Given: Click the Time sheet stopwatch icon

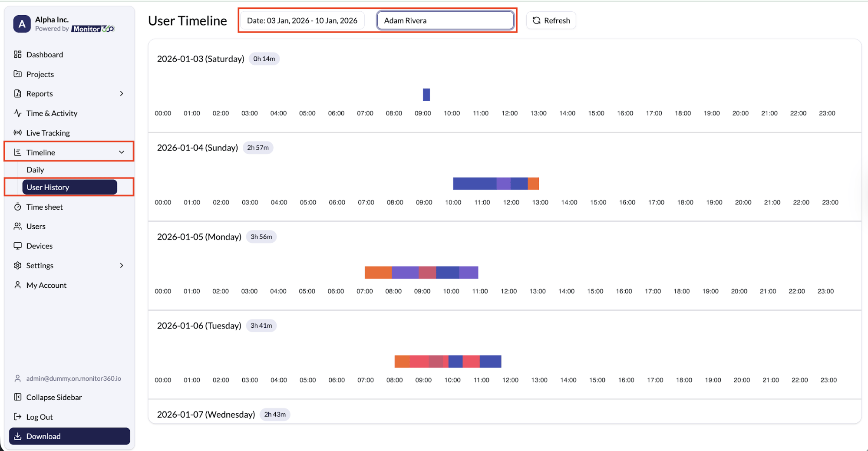Looking at the screenshot, I should (17, 207).
